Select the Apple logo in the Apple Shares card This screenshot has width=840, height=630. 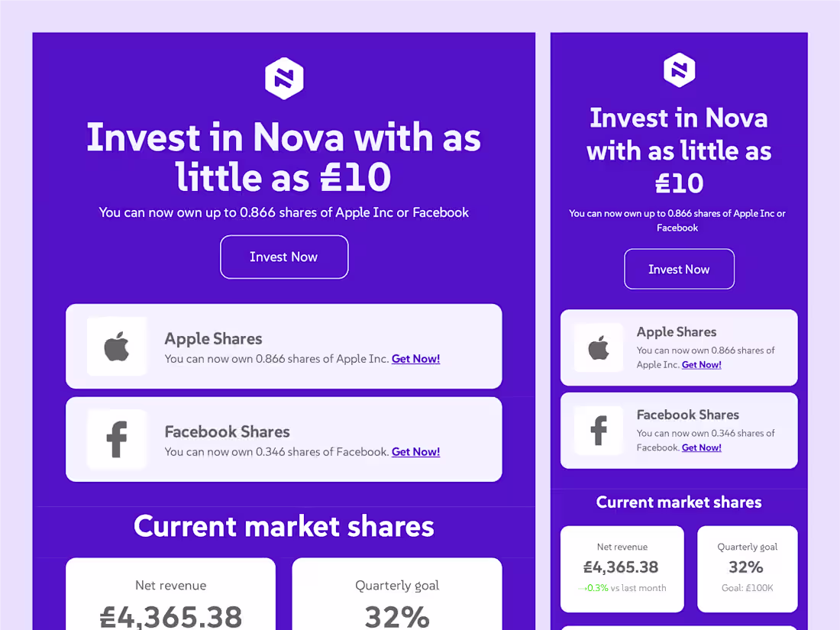tap(116, 347)
